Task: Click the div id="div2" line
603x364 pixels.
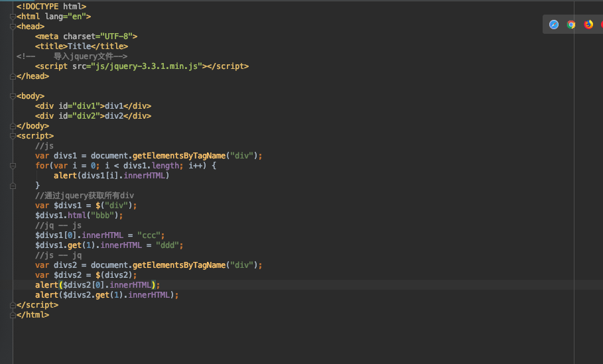Action: click(93, 116)
